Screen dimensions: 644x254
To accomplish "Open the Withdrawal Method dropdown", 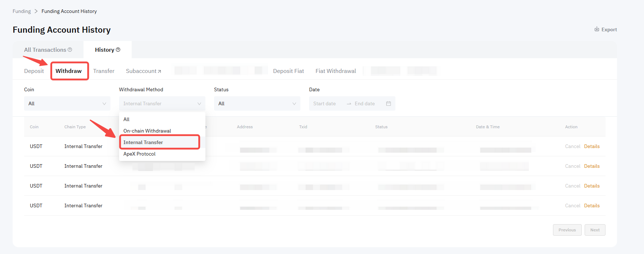I will pyautogui.click(x=162, y=103).
